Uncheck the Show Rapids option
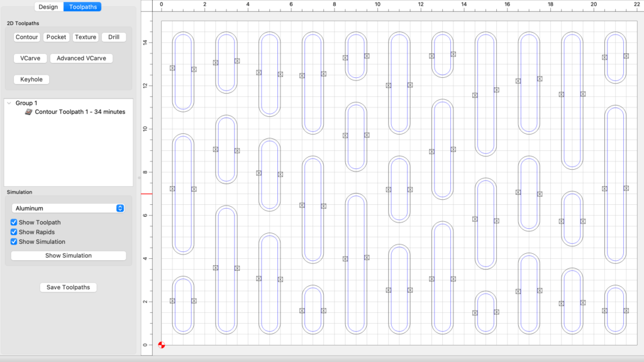Screen dimensions: 644x362 click(14, 232)
